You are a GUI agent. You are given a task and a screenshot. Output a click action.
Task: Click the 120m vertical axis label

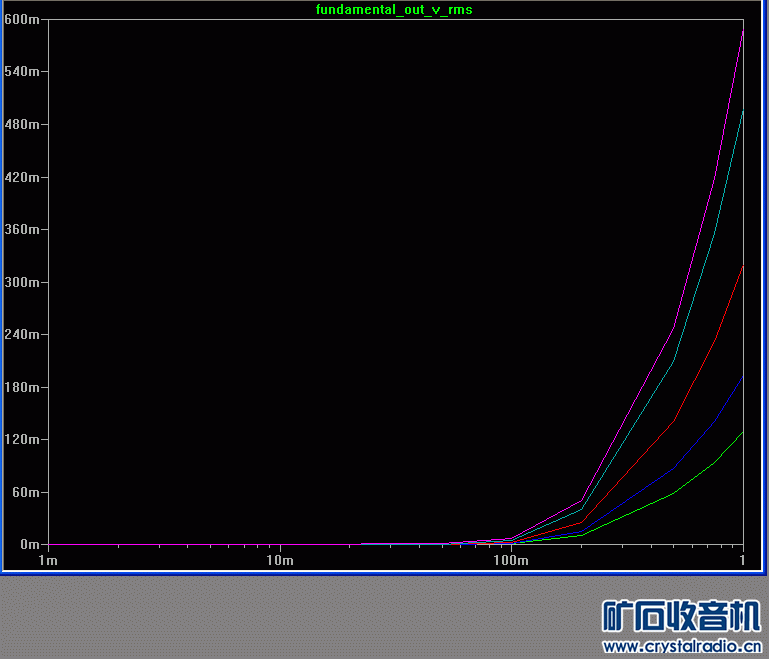click(x=22, y=439)
